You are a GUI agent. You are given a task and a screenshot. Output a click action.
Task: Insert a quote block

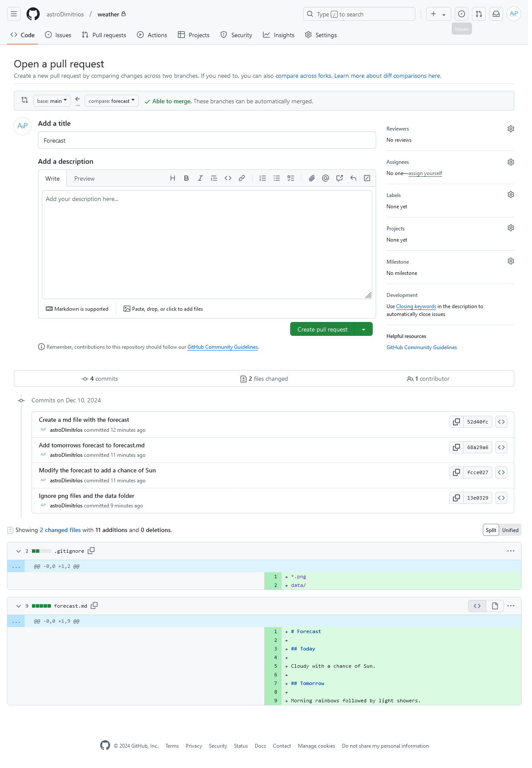click(214, 178)
